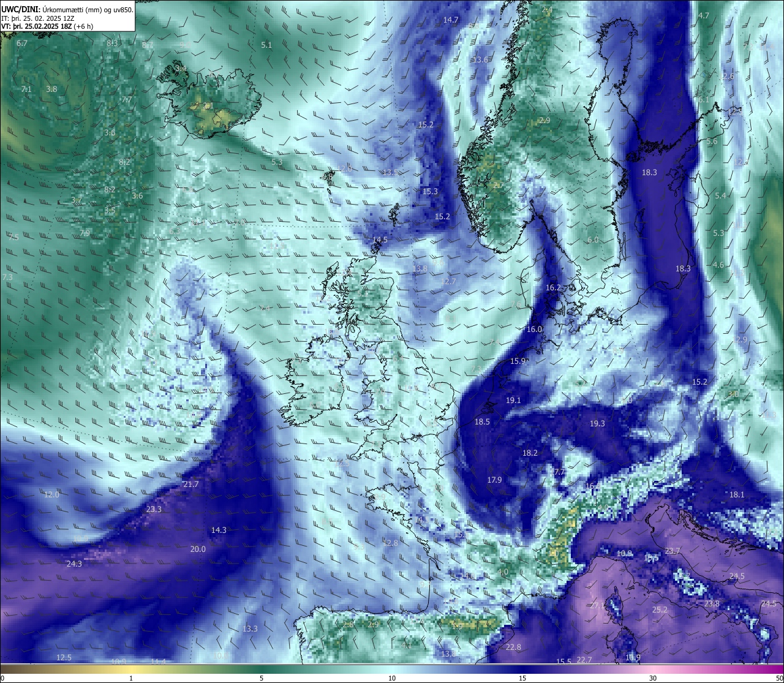
Task: Click the 10 label on color scale
Action: click(x=392, y=678)
